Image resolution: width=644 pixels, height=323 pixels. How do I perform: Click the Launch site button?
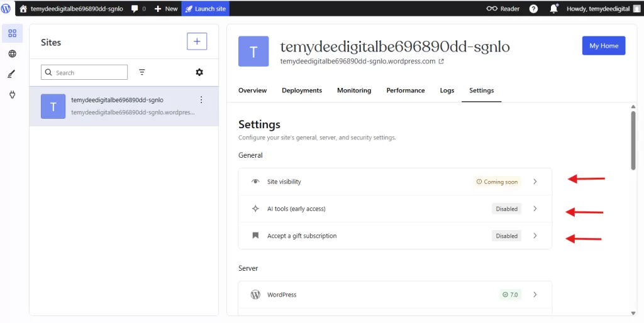[x=206, y=9]
